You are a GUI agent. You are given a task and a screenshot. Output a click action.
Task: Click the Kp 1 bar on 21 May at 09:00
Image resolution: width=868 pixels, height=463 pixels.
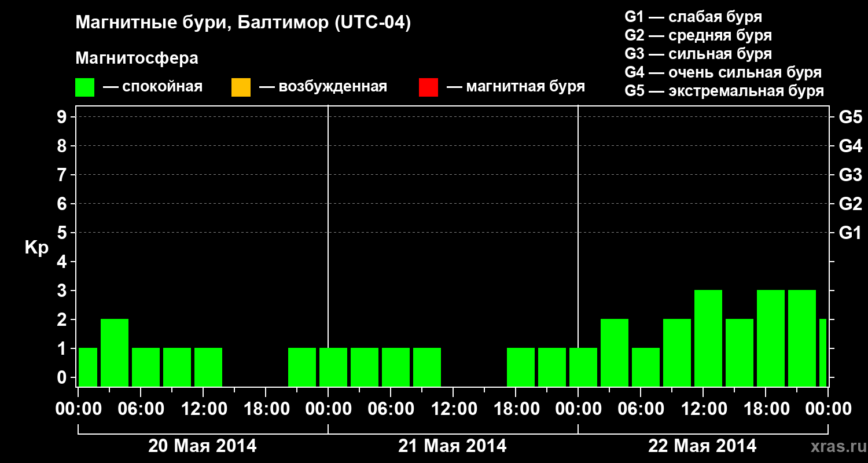427,367
